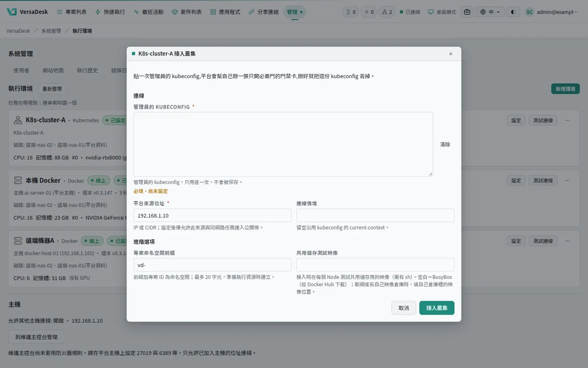The width and height of the screenshot is (588, 368).
Task: Expand the 管理 dropdown menu
Action: tap(294, 12)
